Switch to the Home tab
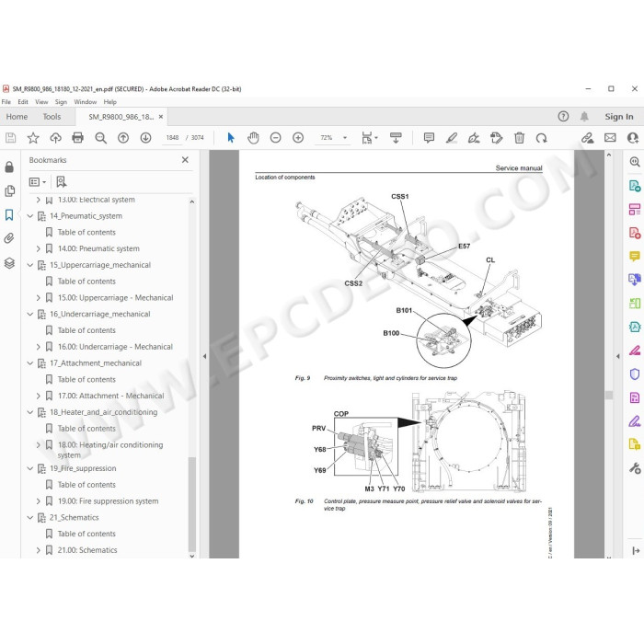 (x=17, y=117)
